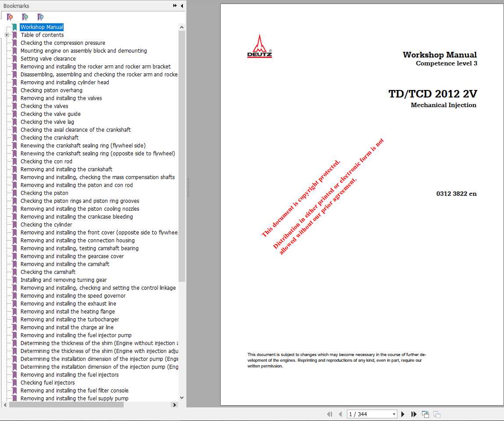
Task: Expand the Table of contents bookmark
Action: (x=7, y=35)
